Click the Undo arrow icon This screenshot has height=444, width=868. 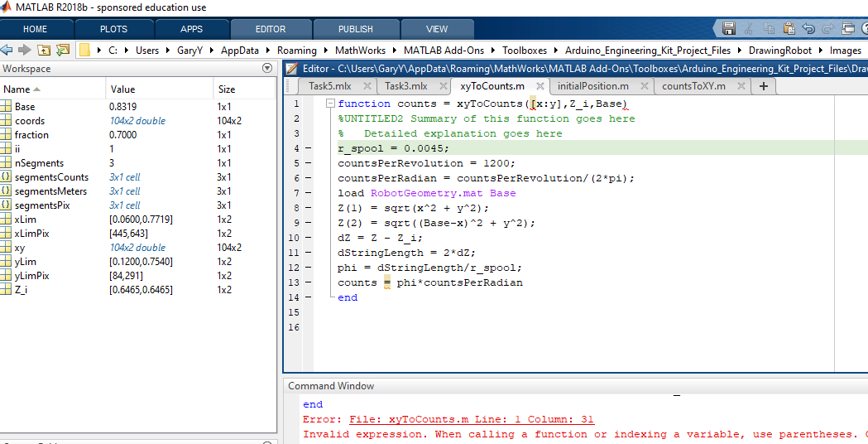click(808, 29)
